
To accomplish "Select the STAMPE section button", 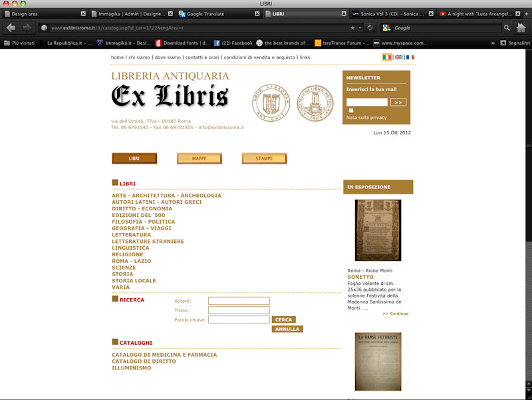I will pyautogui.click(x=264, y=158).
